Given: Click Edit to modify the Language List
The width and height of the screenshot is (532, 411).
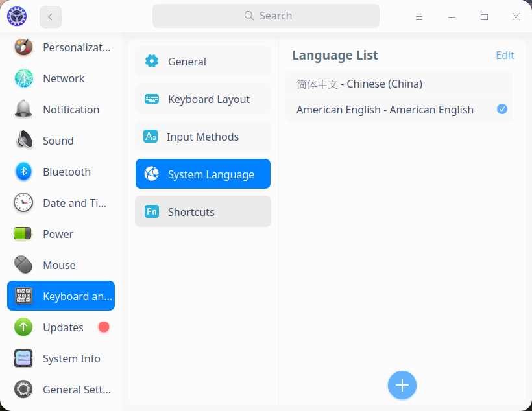Looking at the screenshot, I should (505, 55).
